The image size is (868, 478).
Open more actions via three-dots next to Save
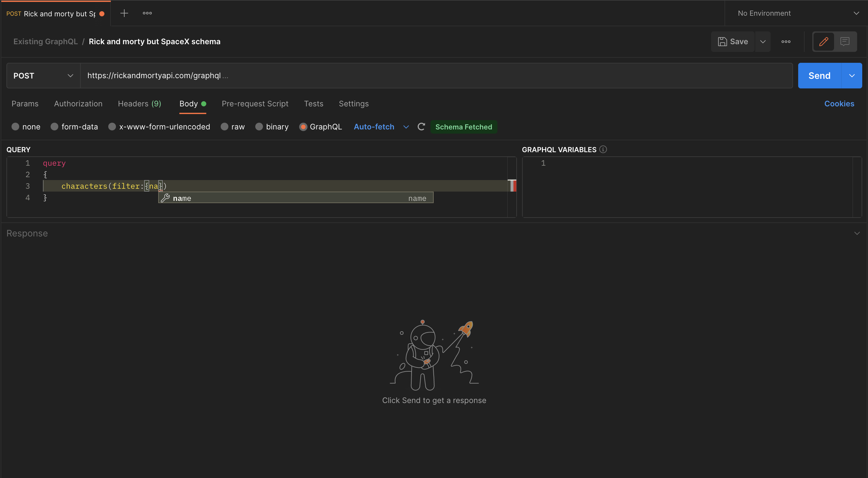pyautogui.click(x=786, y=41)
